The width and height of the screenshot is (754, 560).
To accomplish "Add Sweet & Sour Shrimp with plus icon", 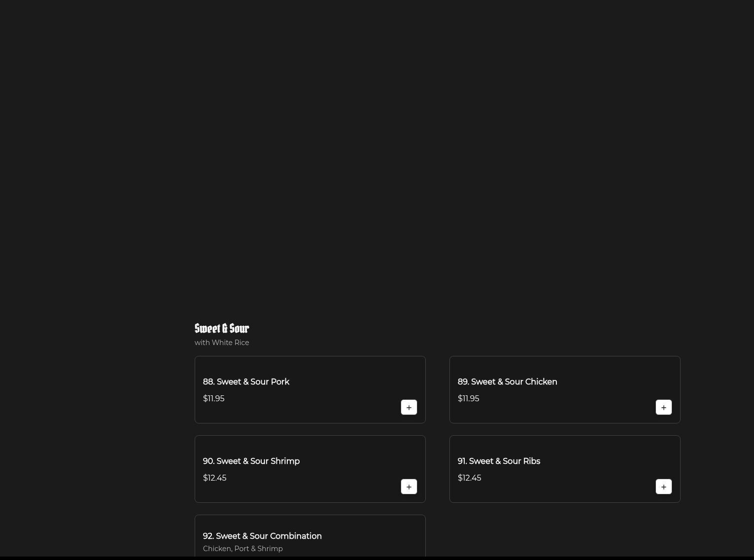I will [x=409, y=487].
